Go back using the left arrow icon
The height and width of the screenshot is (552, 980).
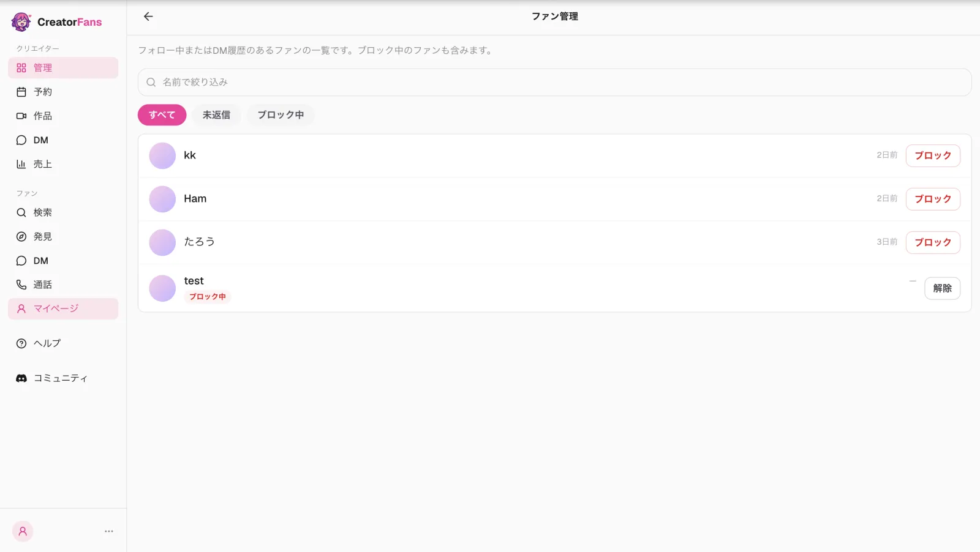pos(148,17)
